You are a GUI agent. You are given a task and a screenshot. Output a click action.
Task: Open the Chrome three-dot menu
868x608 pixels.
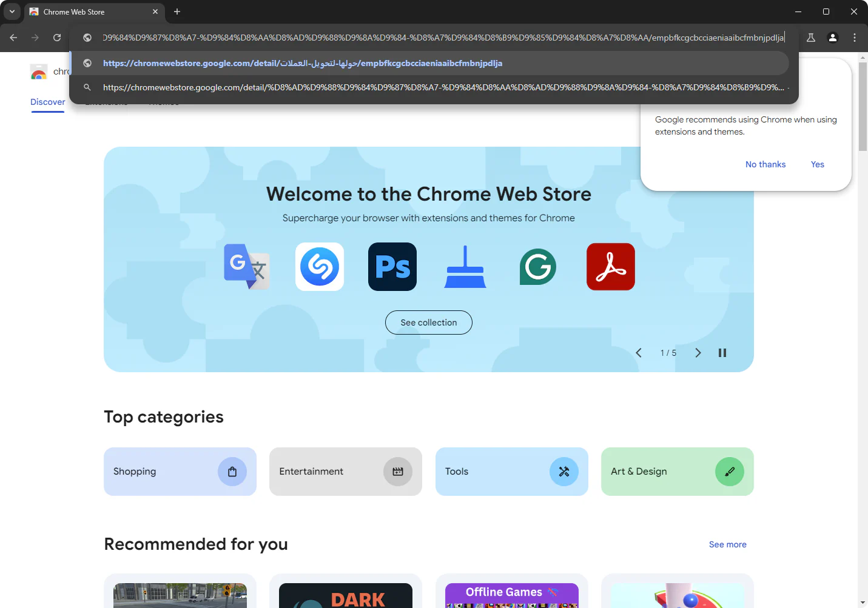coord(855,38)
